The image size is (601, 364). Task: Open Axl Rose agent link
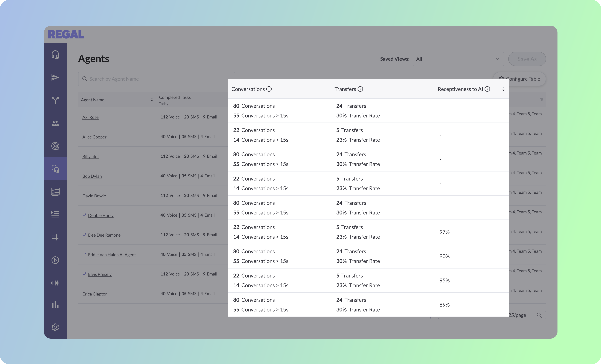(90, 117)
